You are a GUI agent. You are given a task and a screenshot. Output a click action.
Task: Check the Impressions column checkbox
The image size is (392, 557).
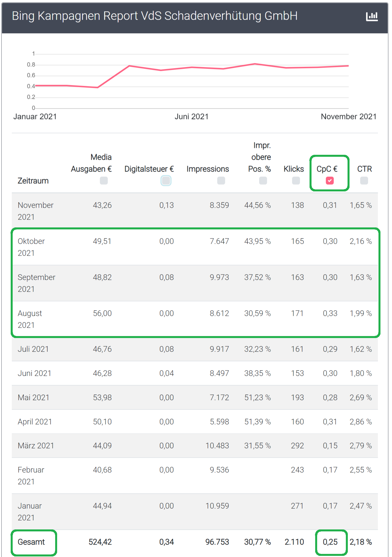[221, 180]
